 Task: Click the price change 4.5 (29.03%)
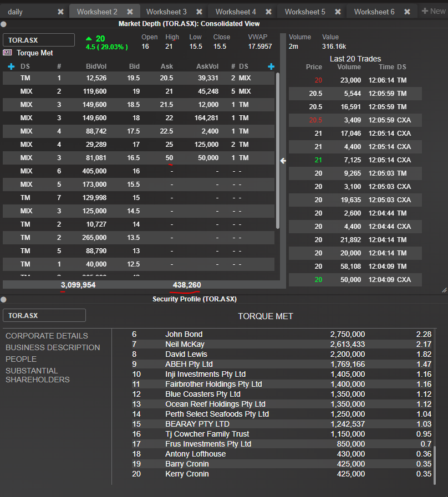pos(106,47)
